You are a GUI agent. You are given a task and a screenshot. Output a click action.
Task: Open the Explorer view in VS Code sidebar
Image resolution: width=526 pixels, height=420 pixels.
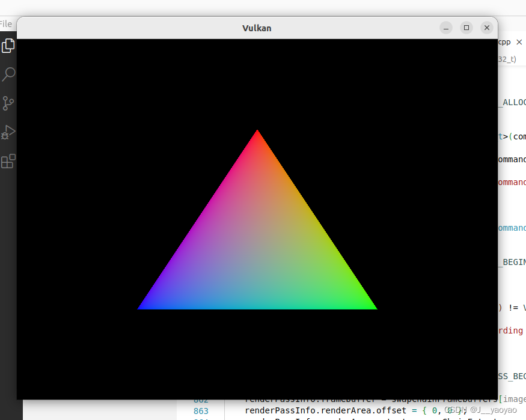tap(8, 45)
